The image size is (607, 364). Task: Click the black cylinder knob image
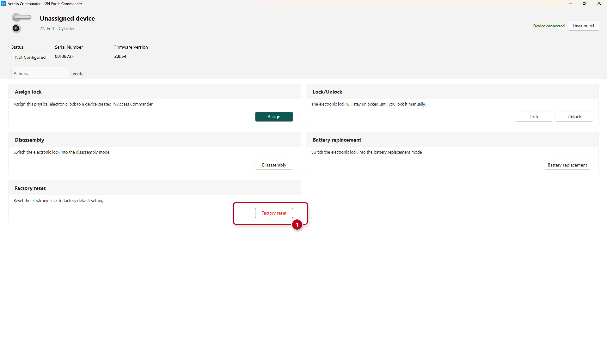click(x=16, y=28)
